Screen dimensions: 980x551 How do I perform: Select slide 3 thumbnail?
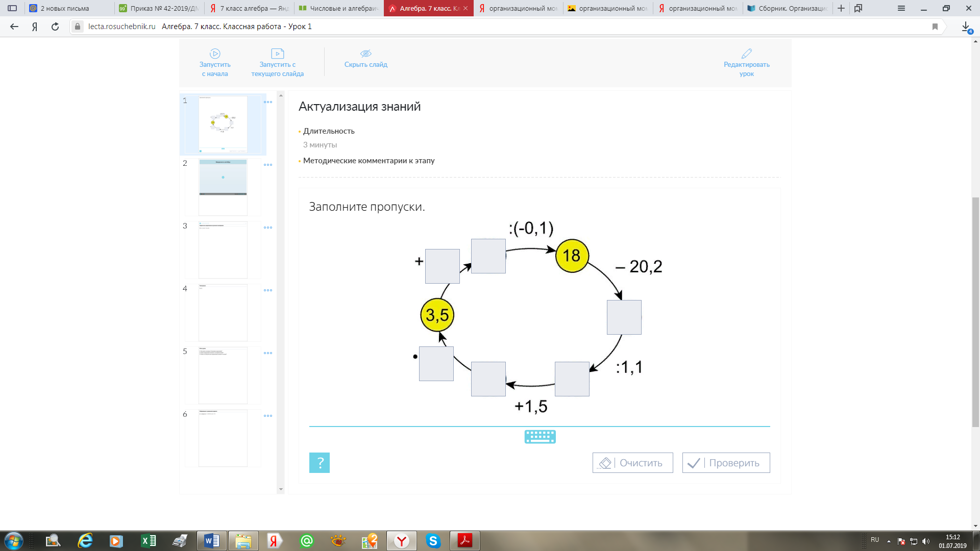pos(223,250)
